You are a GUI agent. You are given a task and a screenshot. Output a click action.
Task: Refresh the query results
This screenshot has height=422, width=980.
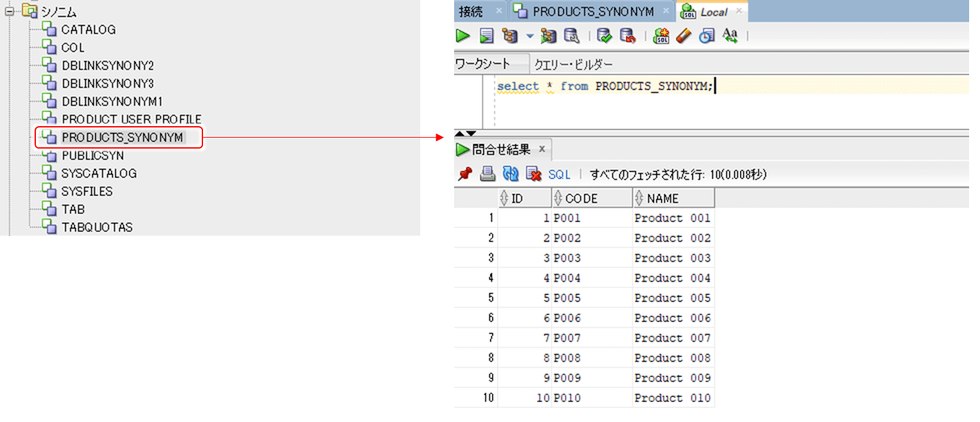pyautogui.click(x=510, y=174)
